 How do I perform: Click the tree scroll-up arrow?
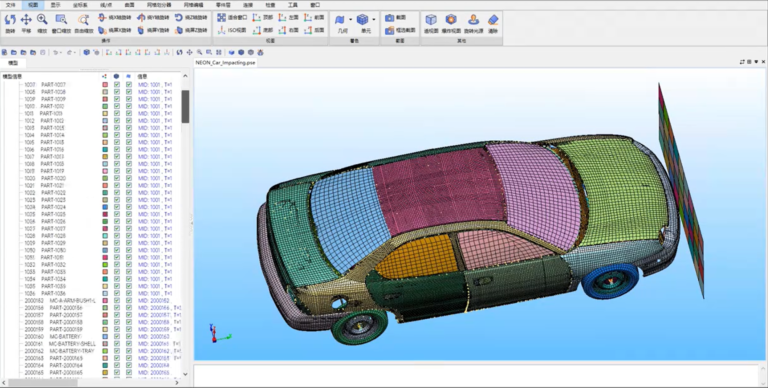[x=185, y=76]
